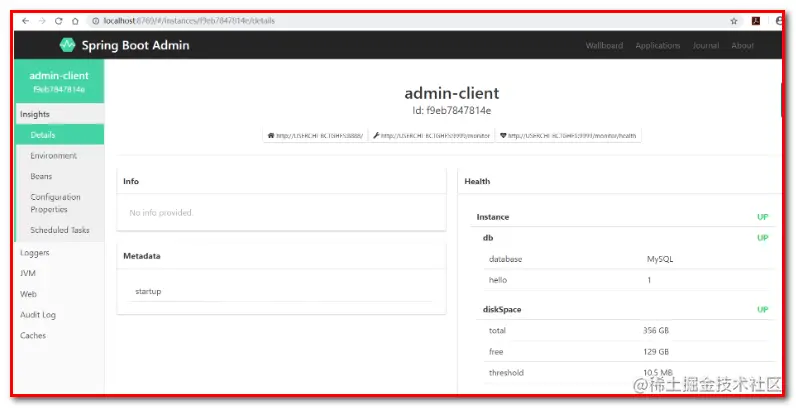
Task: Open Journal in top navigation
Action: point(706,45)
